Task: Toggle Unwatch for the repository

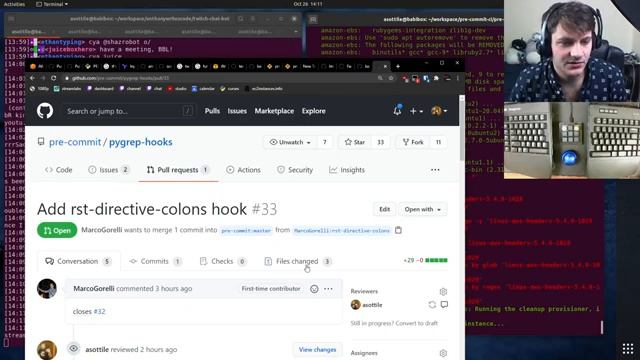Action: [x=290, y=142]
